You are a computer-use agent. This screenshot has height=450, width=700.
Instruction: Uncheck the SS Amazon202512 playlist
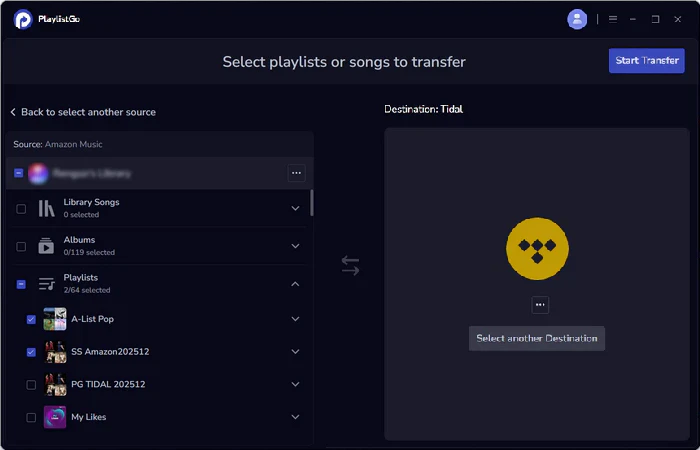pos(31,352)
